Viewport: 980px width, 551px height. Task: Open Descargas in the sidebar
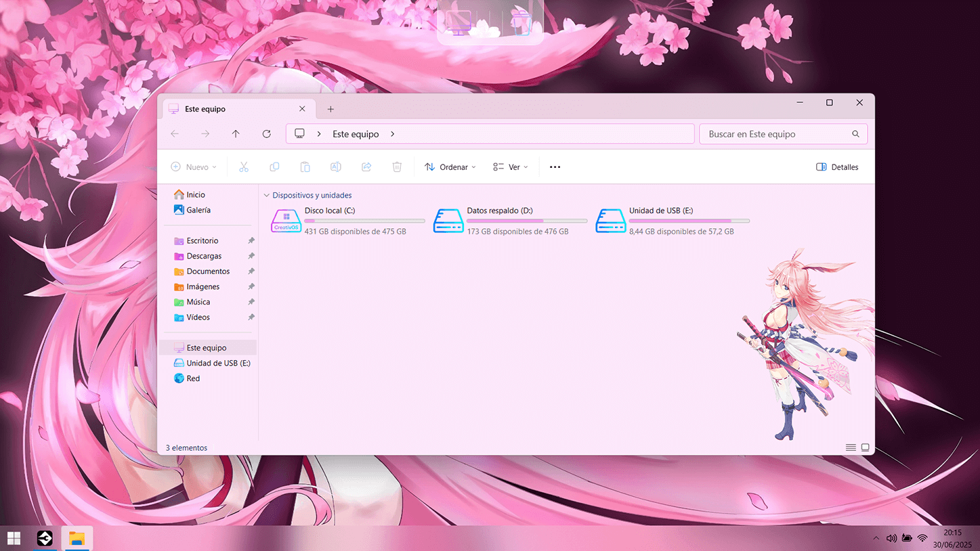204,256
